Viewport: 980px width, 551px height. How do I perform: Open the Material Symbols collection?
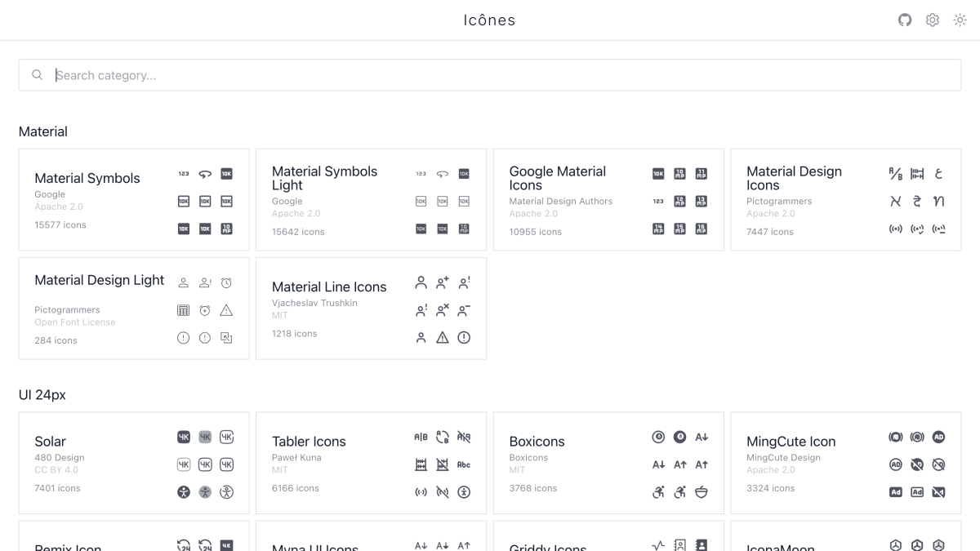[134, 200]
